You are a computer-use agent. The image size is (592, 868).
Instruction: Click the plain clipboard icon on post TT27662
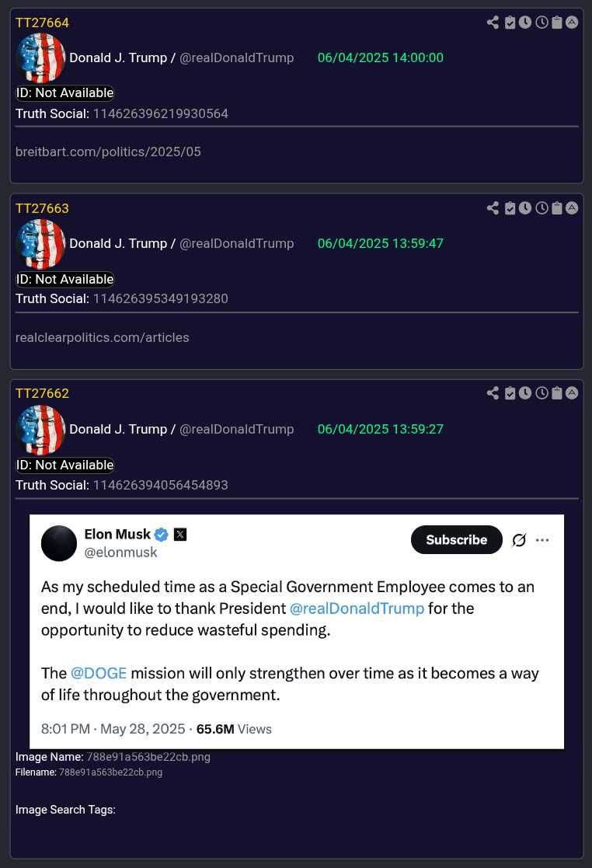click(557, 393)
